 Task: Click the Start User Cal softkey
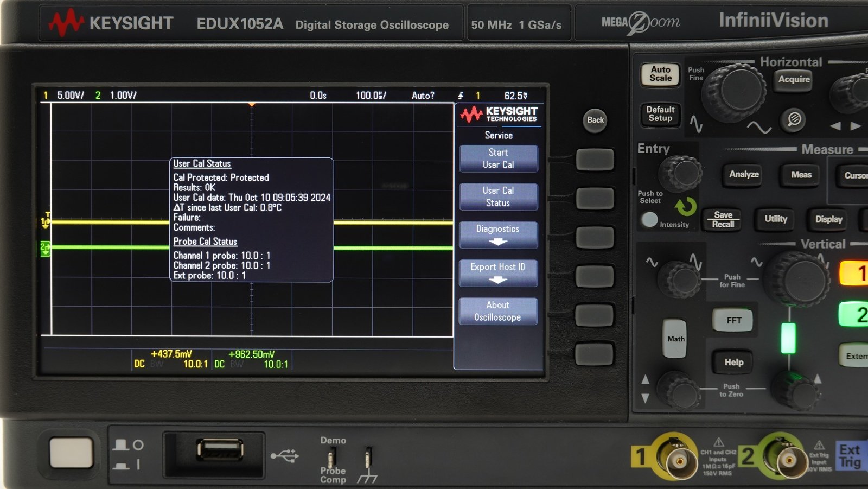pyautogui.click(x=499, y=158)
